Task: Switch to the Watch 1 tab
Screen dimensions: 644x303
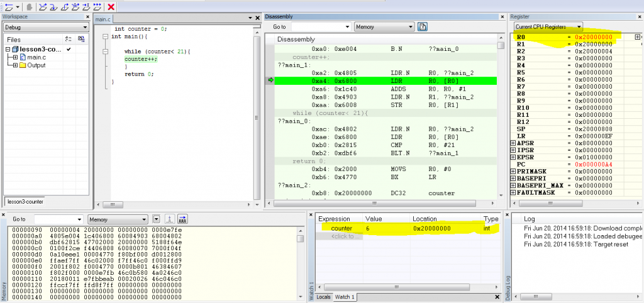Action: point(345,297)
